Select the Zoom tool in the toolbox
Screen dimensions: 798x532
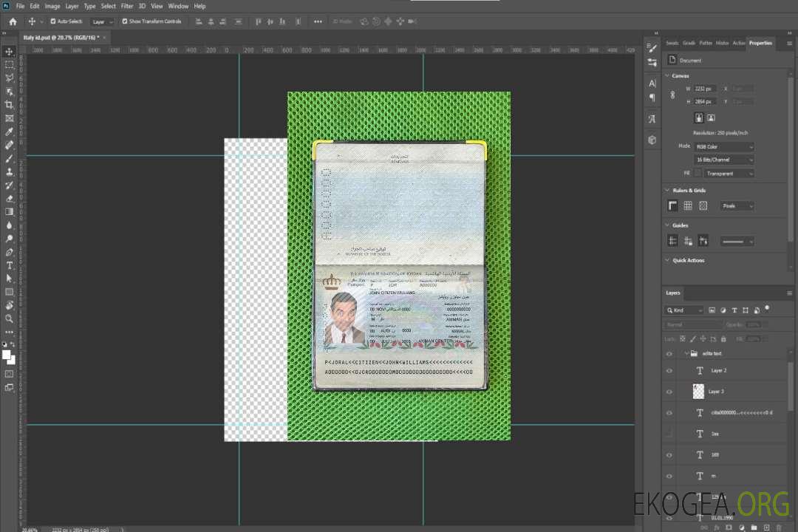9,318
